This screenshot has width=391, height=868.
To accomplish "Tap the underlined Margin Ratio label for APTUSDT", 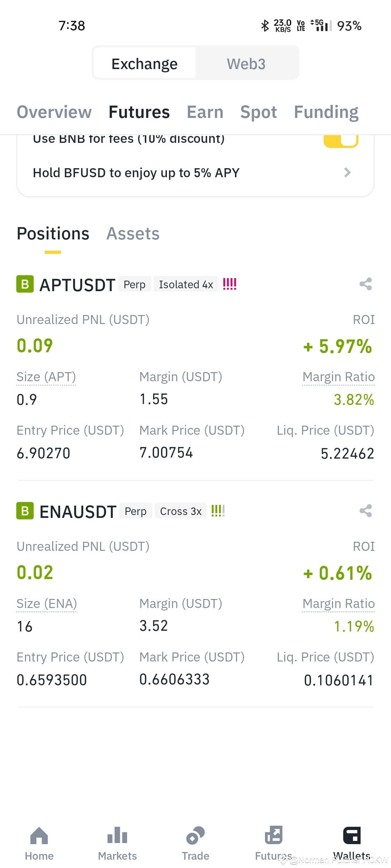I will click(x=339, y=377).
